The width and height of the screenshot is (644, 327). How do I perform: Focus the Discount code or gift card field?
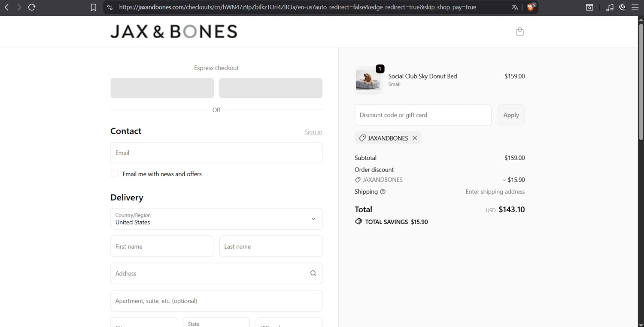(x=423, y=115)
